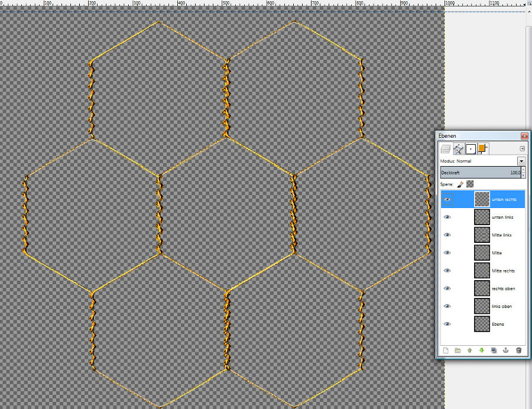
Task: Toggle visibility of 'Mitte rechts' layer
Action: pos(447,270)
